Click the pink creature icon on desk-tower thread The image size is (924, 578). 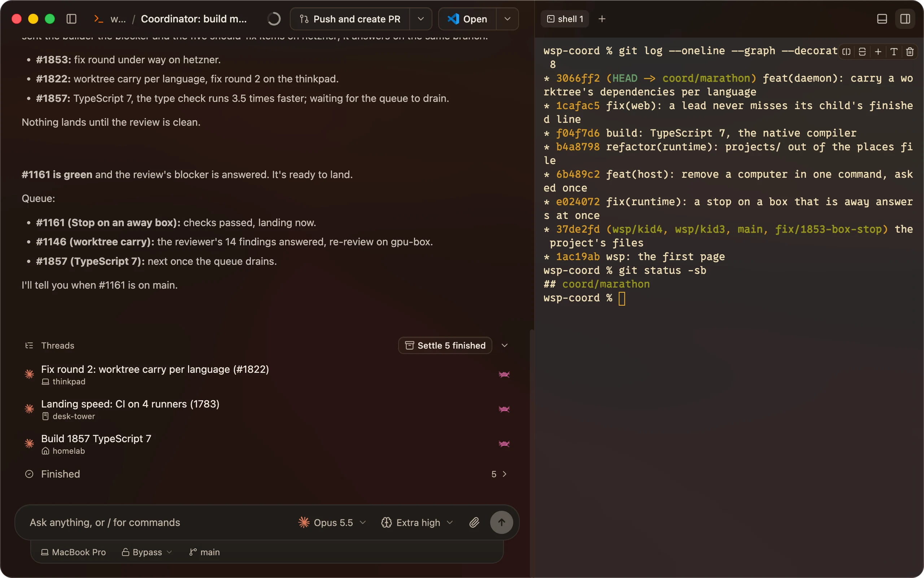coord(504,409)
